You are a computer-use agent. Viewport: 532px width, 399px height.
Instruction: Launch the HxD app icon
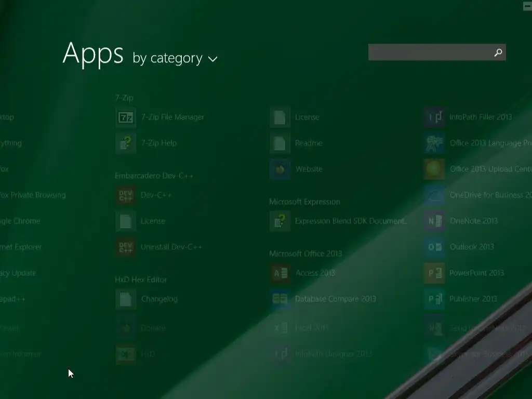pyautogui.click(x=126, y=354)
